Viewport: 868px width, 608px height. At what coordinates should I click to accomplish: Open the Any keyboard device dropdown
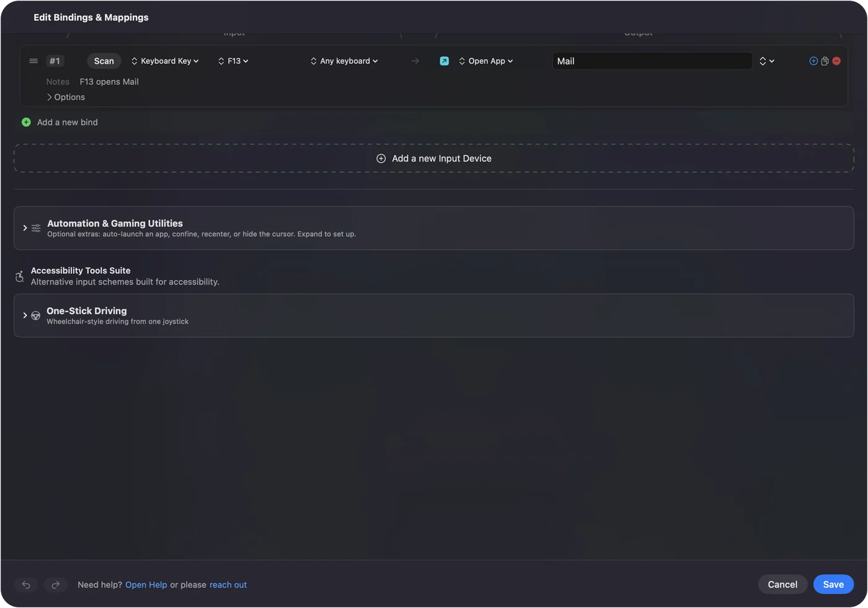344,61
